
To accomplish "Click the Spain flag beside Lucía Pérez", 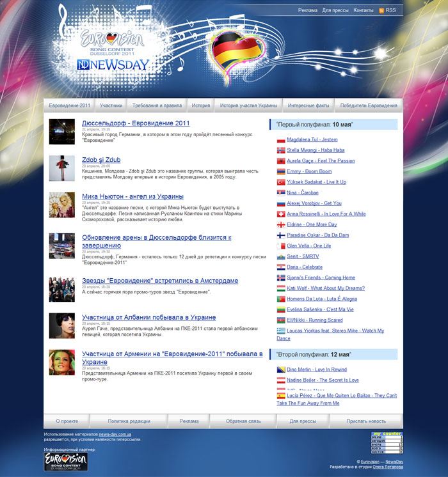I will pos(281,396).
